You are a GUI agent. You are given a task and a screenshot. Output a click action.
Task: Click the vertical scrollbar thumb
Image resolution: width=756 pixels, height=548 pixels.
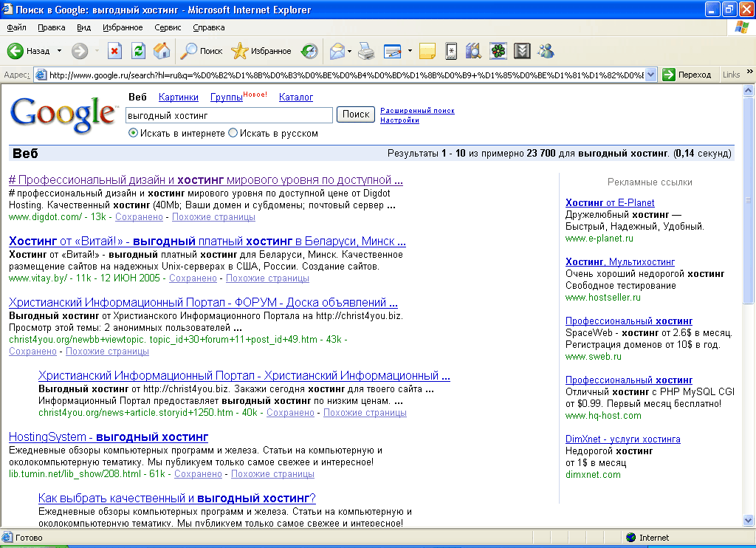pos(749,200)
